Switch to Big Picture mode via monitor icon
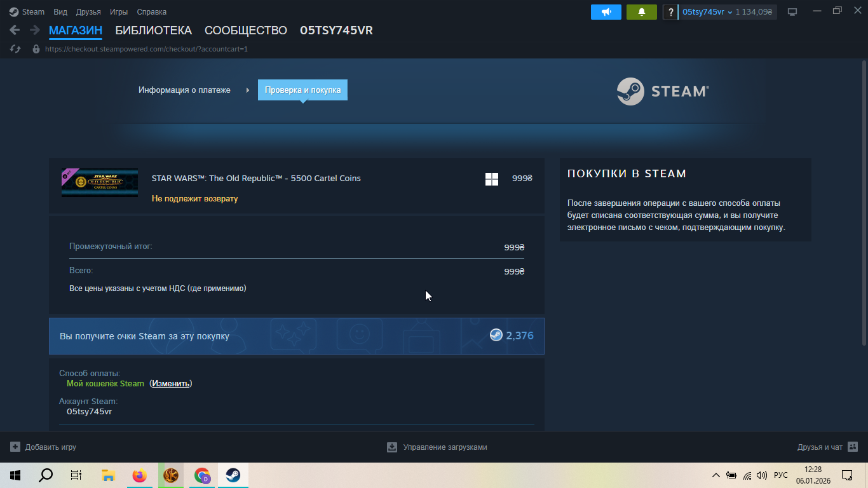The height and width of the screenshot is (488, 868). click(792, 12)
